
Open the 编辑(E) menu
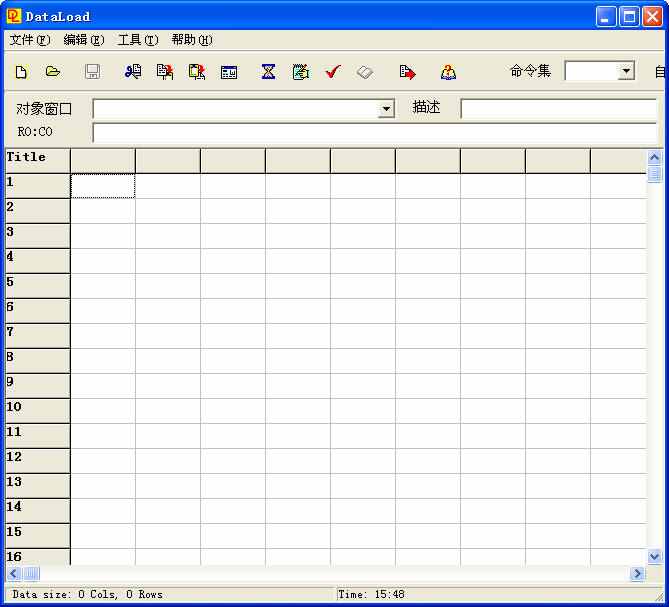[84, 40]
